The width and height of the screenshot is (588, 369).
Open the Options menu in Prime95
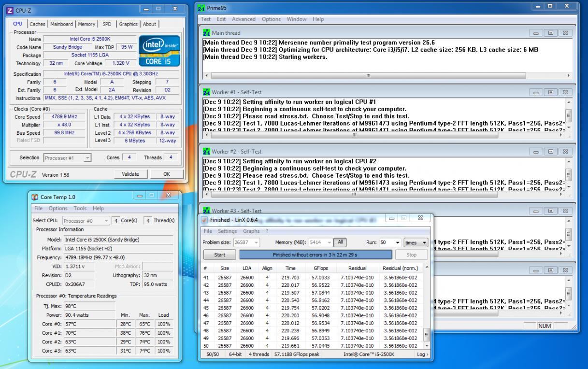271,19
